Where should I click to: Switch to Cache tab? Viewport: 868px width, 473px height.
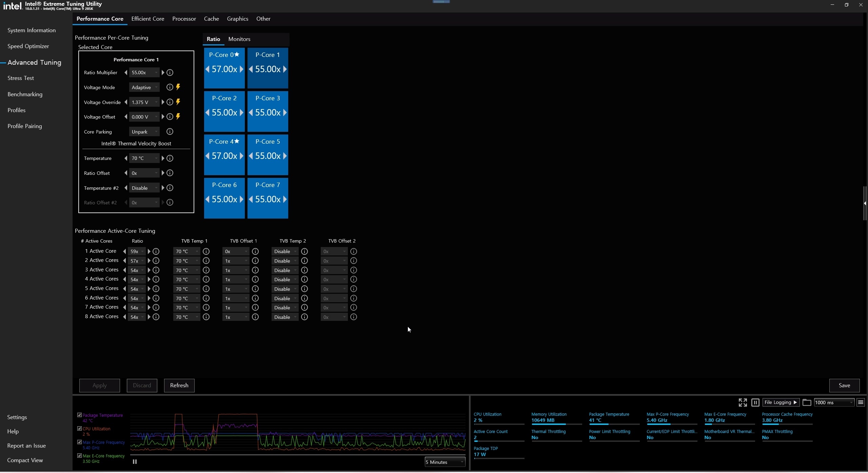(x=212, y=19)
